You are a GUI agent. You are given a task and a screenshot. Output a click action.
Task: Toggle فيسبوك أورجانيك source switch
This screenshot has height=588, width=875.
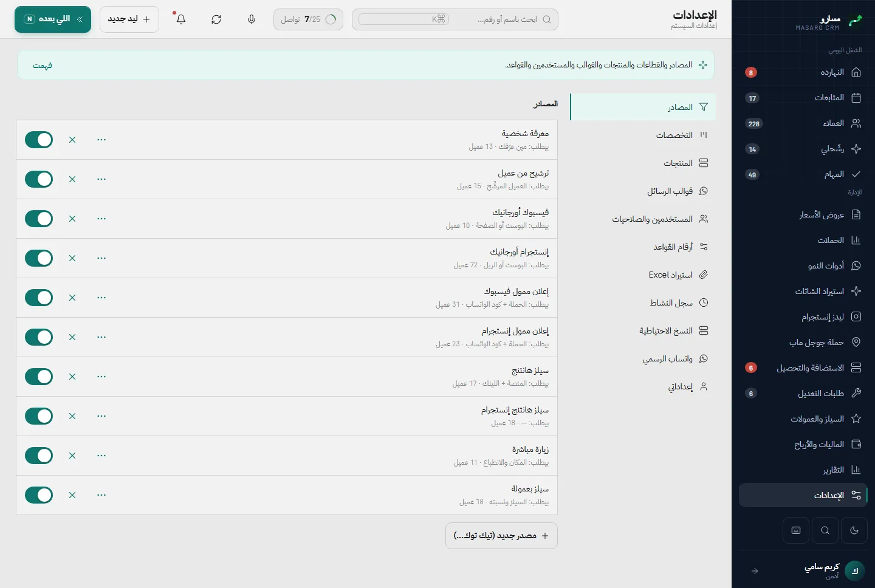(x=39, y=219)
